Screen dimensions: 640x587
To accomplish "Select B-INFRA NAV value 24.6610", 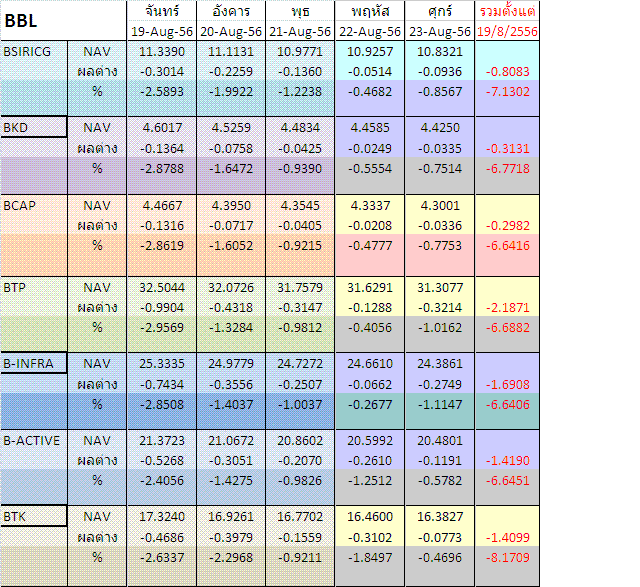I will point(370,363).
